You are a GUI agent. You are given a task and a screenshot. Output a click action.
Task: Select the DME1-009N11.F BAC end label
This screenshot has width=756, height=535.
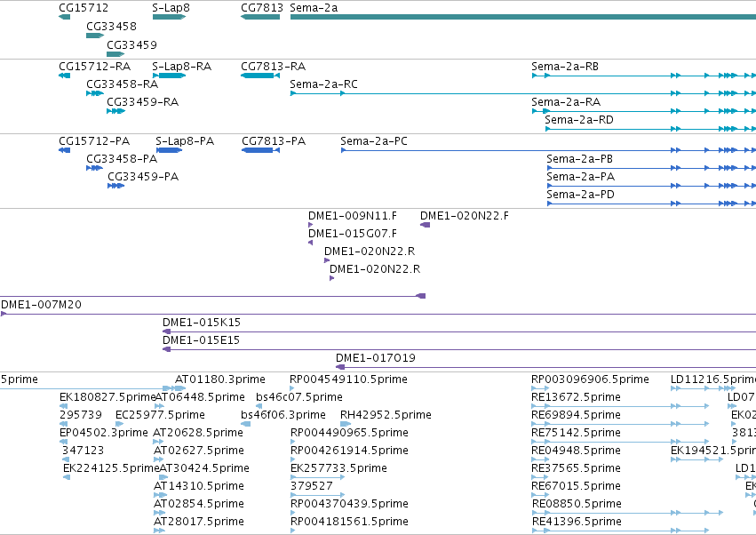[353, 216]
